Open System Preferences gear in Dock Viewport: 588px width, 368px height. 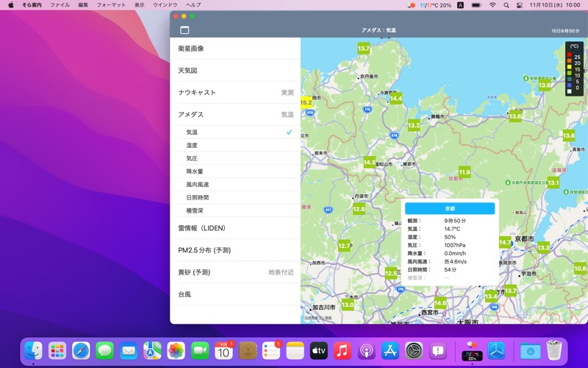[x=414, y=351]
